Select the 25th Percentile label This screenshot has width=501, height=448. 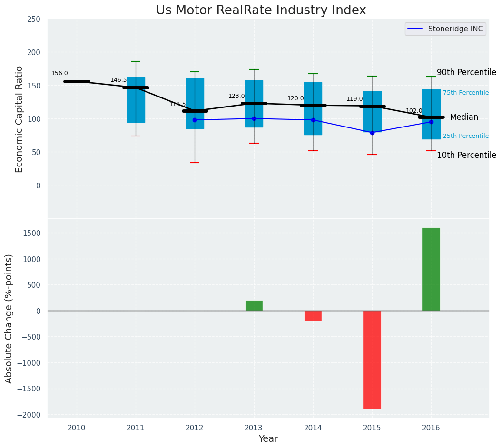(x=465, y=136)
